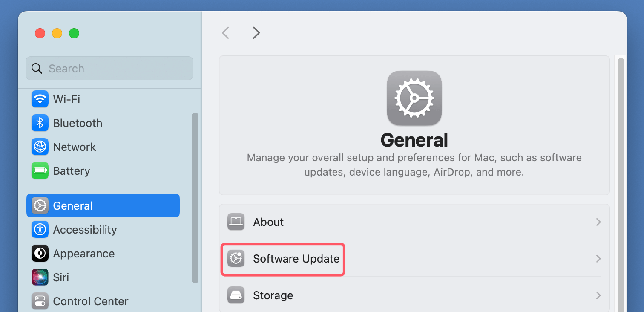Select the Wi-Fi settings icon
Viewport: 644px width, 312px height.
40,99
